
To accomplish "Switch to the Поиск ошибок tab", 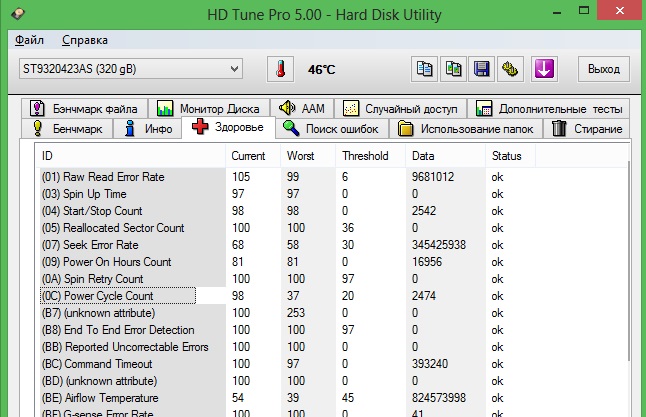I will pos(331,129).
